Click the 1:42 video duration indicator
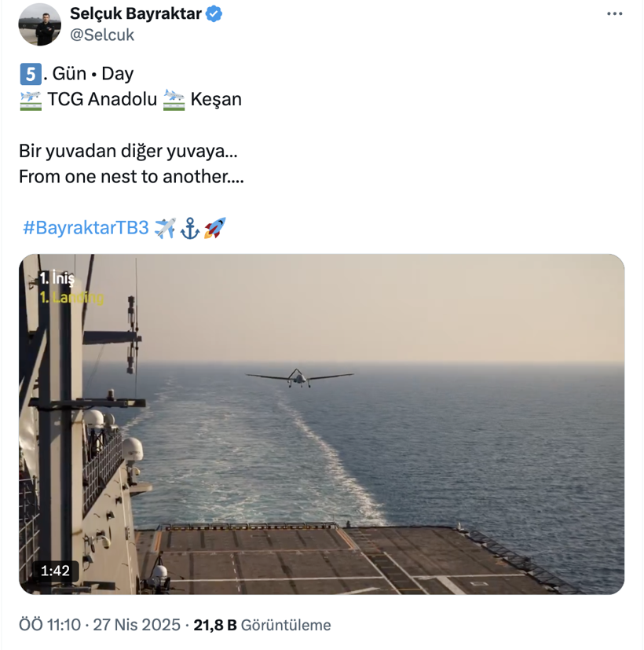 coord(54,572)
